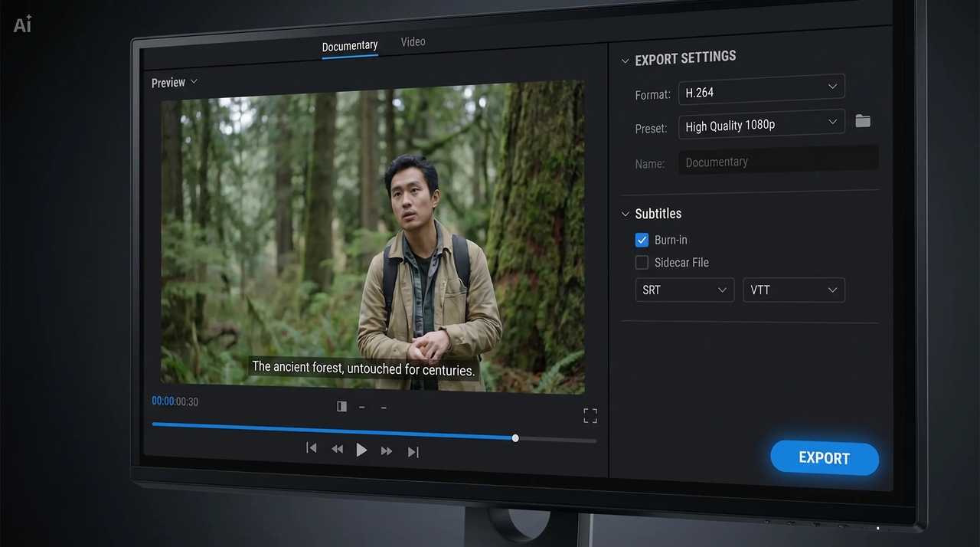Click the split-view comparison icon
The height and width of the screenshot is (547, 980).
[341, 407]
